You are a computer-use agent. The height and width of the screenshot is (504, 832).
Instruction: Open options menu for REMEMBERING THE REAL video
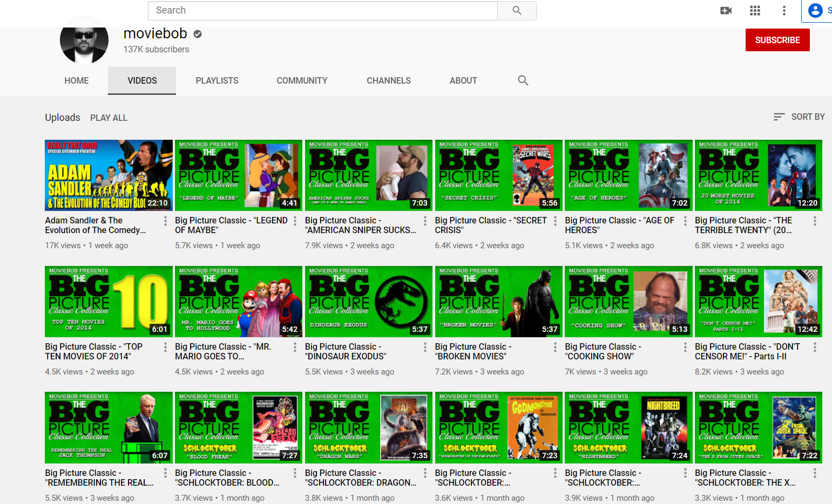pos(165,473)
